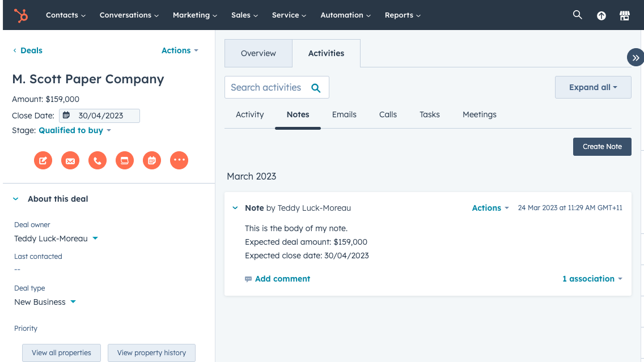
Task: Open View property history
Action: (x=151, y=352)
